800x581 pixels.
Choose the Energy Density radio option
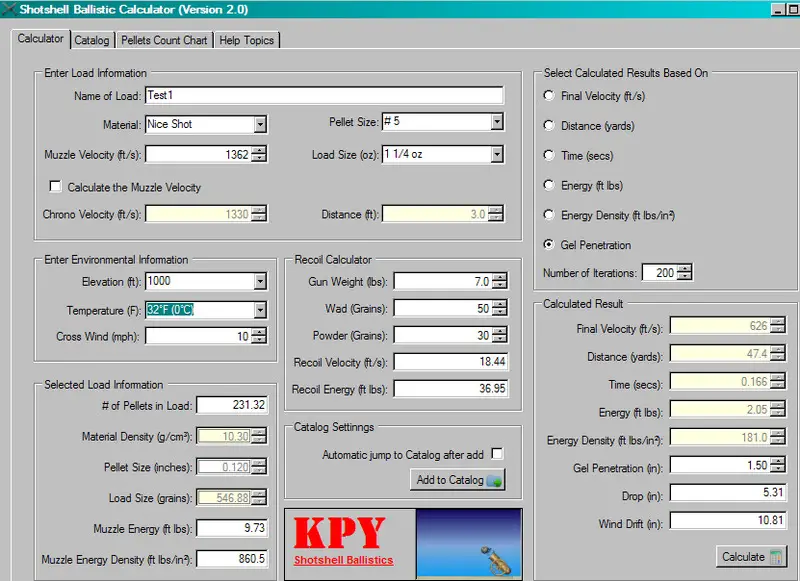[548, 215]
